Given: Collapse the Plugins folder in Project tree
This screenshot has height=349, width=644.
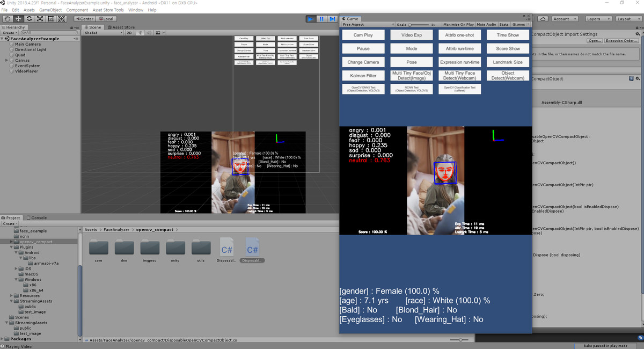Looking at the screenshot, I should (12, 247).
